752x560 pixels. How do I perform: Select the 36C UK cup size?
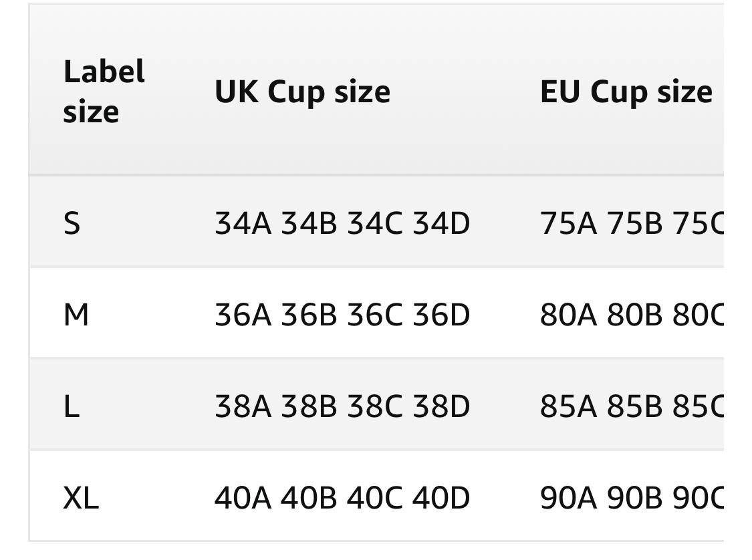click(x=375, y=314)
